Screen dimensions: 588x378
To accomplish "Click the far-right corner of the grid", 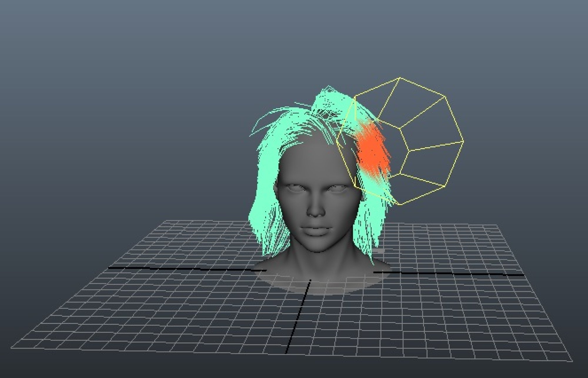I will point(497,225).
